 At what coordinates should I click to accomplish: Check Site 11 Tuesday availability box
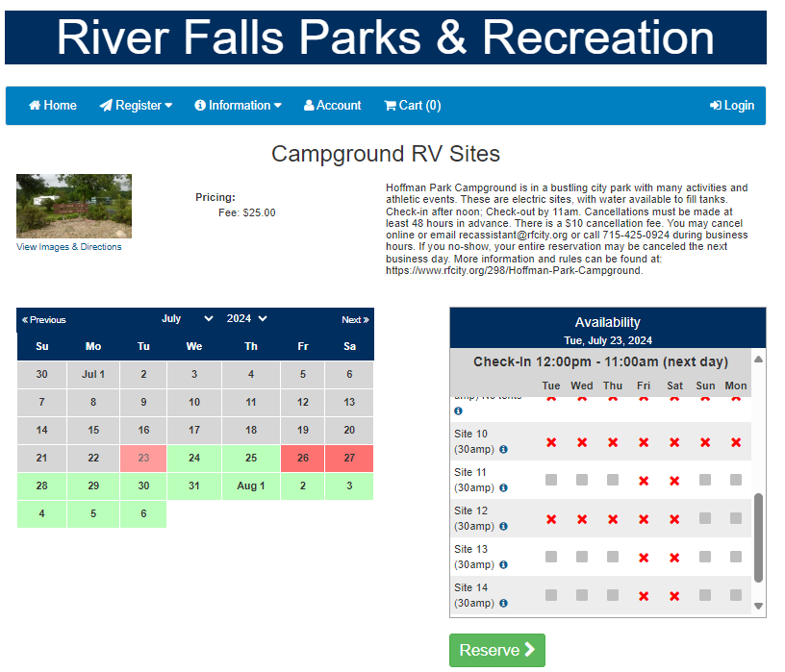point(551,480)
